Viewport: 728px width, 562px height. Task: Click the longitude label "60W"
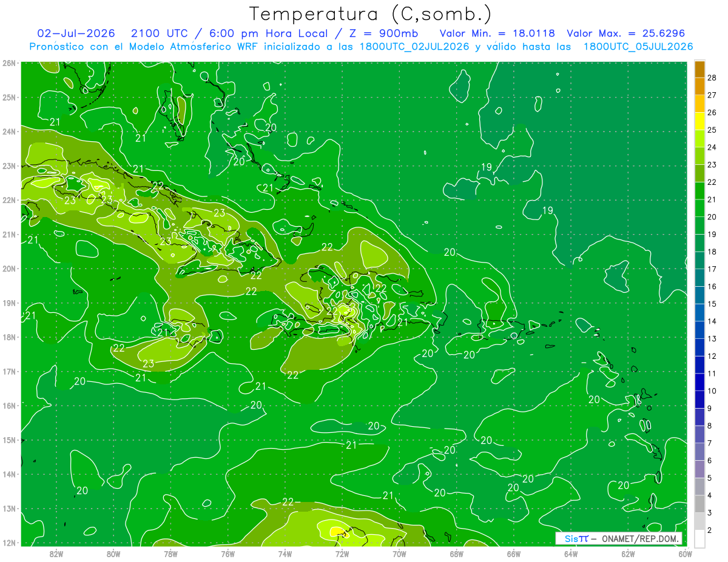click(685, 554)
